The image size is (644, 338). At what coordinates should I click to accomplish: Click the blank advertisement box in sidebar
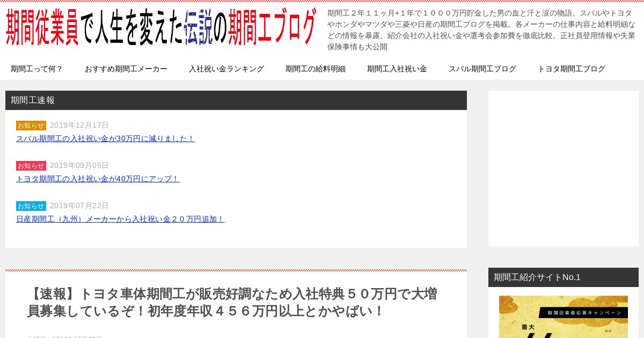[x=563, y=168]
